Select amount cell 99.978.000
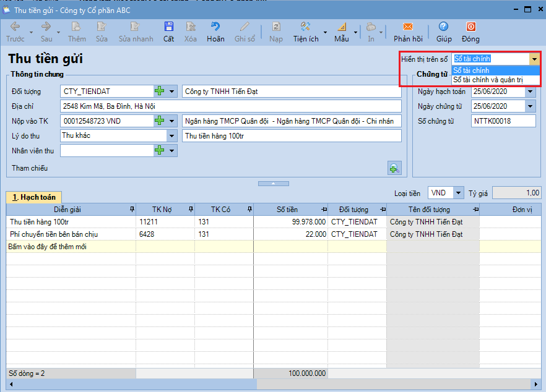The image size is (546, 392). pos(290,222)
